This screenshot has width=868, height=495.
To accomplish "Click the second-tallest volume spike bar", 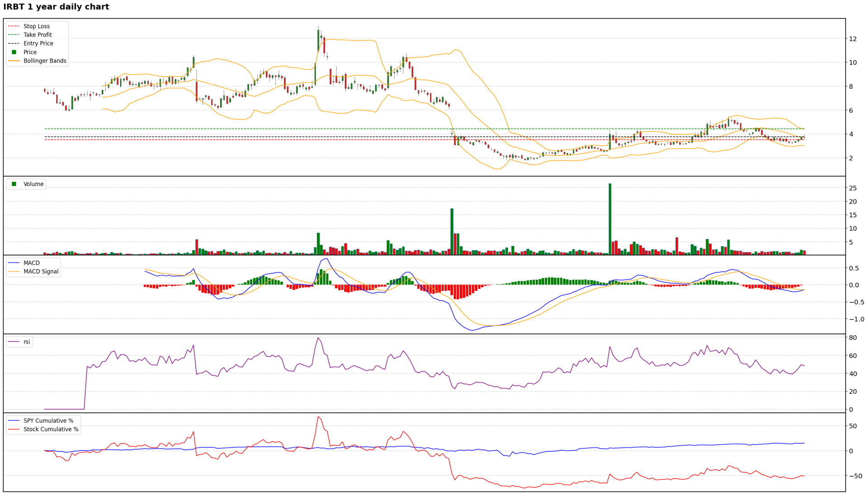I will 452,231.
